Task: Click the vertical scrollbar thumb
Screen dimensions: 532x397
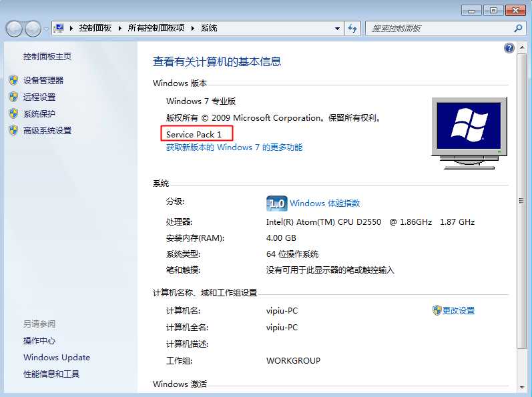Action: point(522,201)
